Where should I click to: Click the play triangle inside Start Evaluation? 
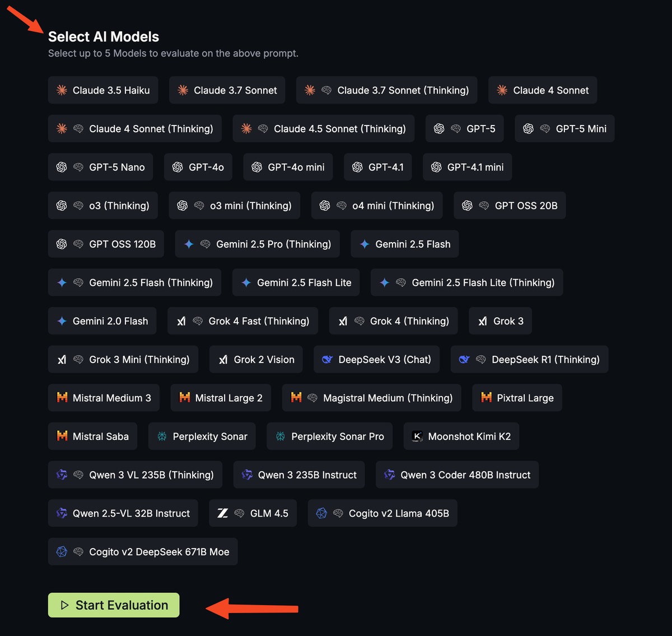click(64, 605)
